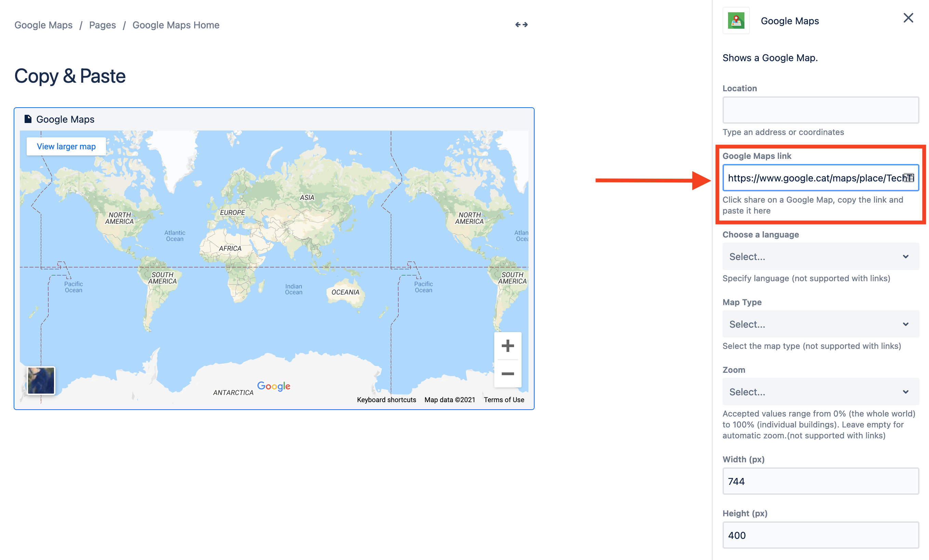Click the page width expand arrows icon
The image size is (929, 560).
(522, 25)
